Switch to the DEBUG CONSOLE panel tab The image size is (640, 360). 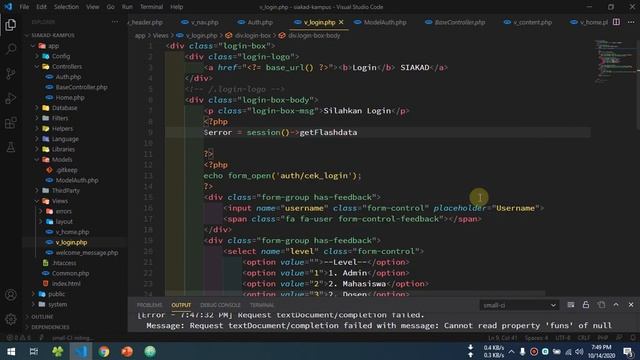click(220, 305)
